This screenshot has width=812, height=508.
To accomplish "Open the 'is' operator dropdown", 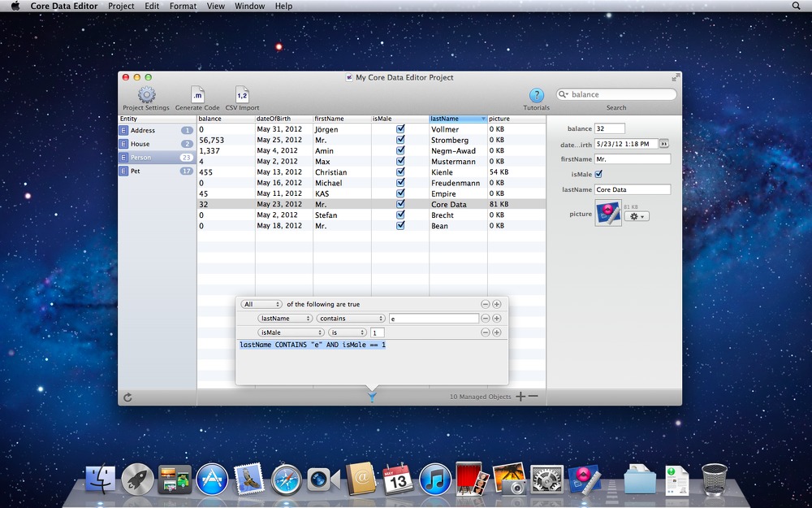I will (348, 332).
